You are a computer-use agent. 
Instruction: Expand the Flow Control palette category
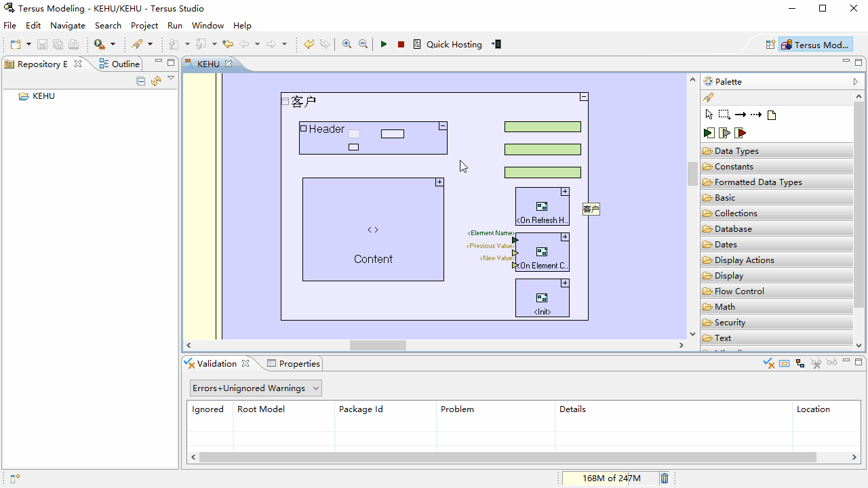(739, 291)
